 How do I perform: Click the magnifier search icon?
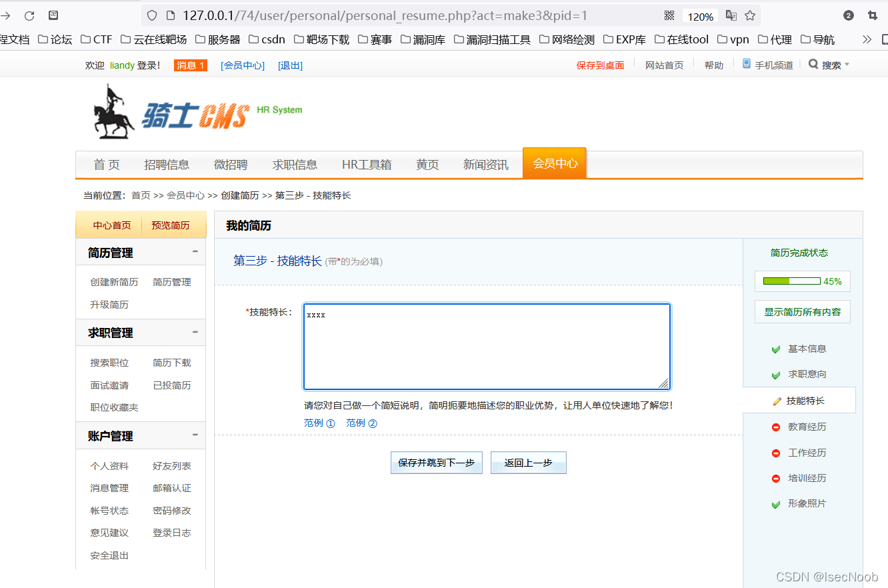813,64
